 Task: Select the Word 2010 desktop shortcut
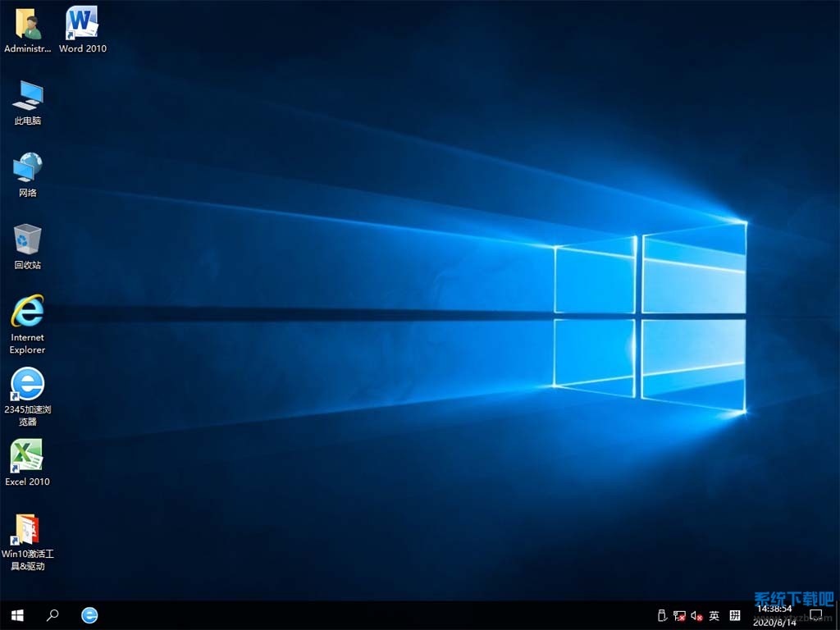coord(82,25)
